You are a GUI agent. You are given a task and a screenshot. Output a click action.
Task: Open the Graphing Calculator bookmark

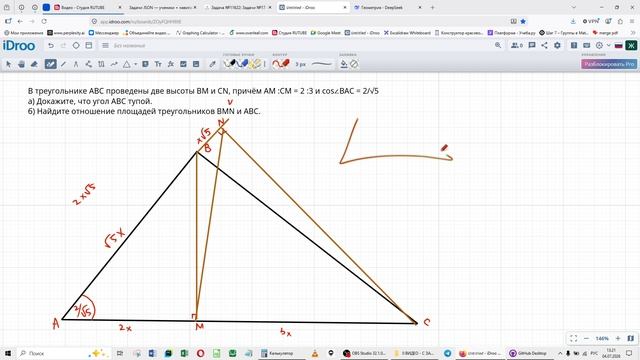click(x=200, y=33)
